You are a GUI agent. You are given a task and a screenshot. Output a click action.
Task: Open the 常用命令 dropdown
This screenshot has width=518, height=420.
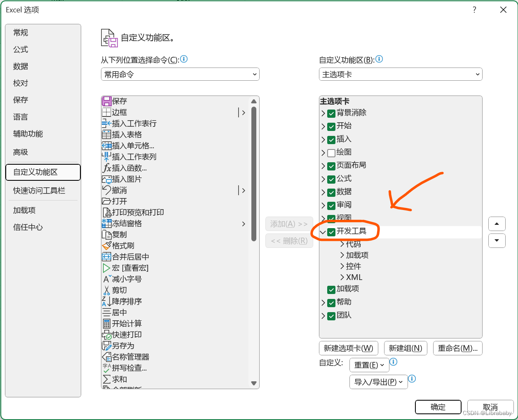(x=180, y=74)
